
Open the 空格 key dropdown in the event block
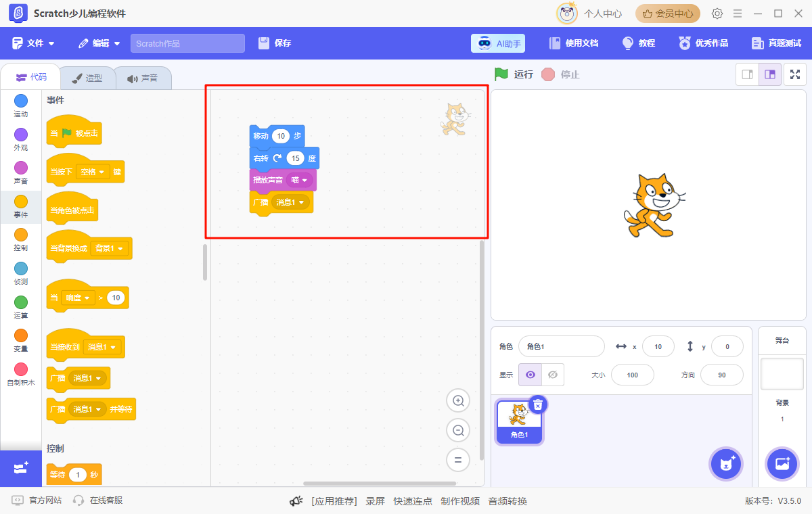tap(92, 171)
